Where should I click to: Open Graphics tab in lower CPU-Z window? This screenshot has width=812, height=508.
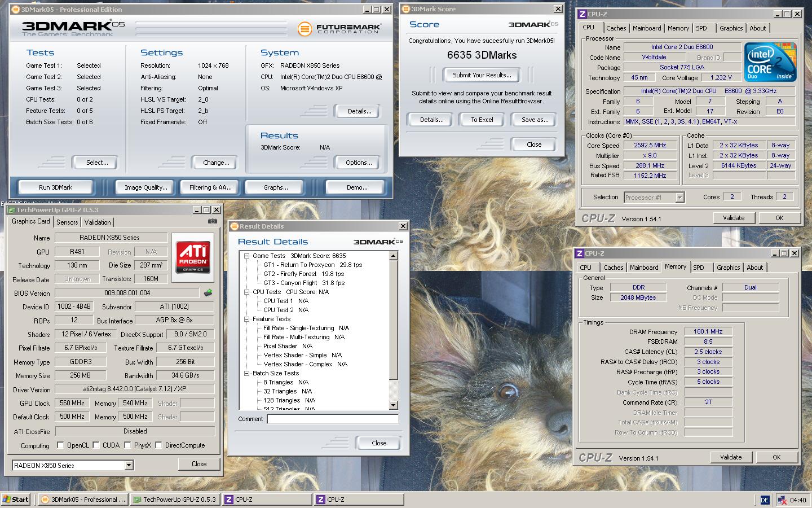(728, 268)
